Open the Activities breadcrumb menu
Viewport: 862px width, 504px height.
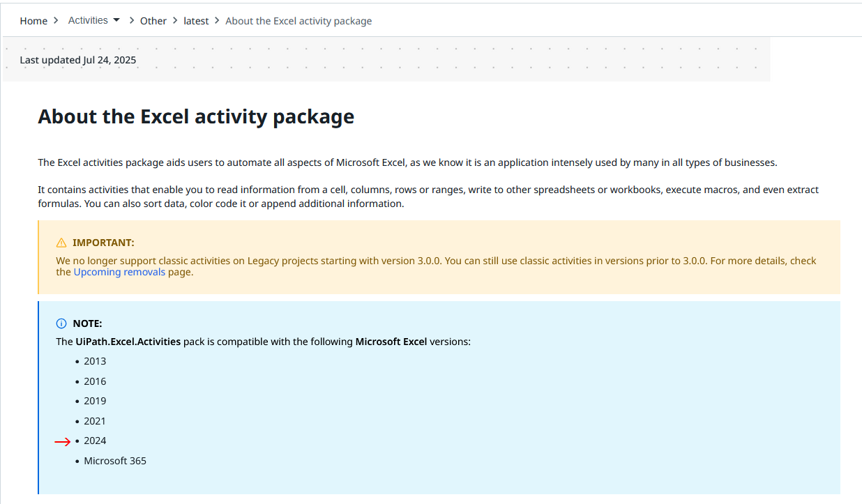pyautogui.click(x=88, y=20)
